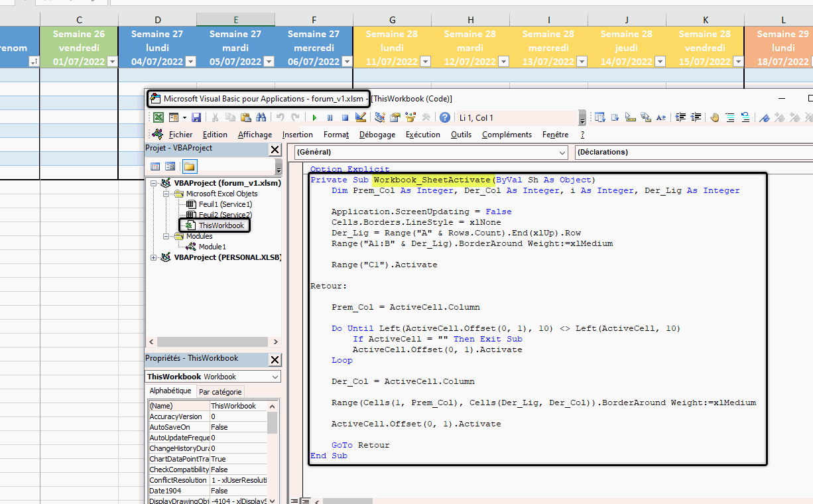Click the Pause (break) execution icon
813x504 pixels.
330,117
